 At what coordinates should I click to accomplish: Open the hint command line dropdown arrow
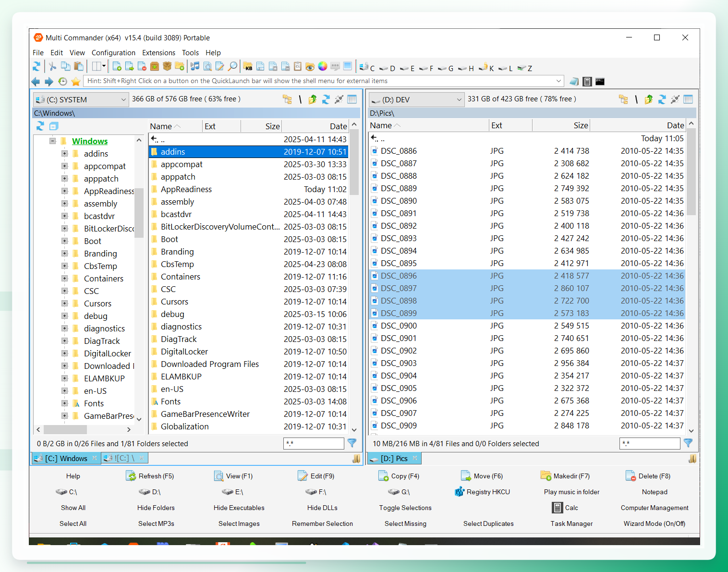558,81
